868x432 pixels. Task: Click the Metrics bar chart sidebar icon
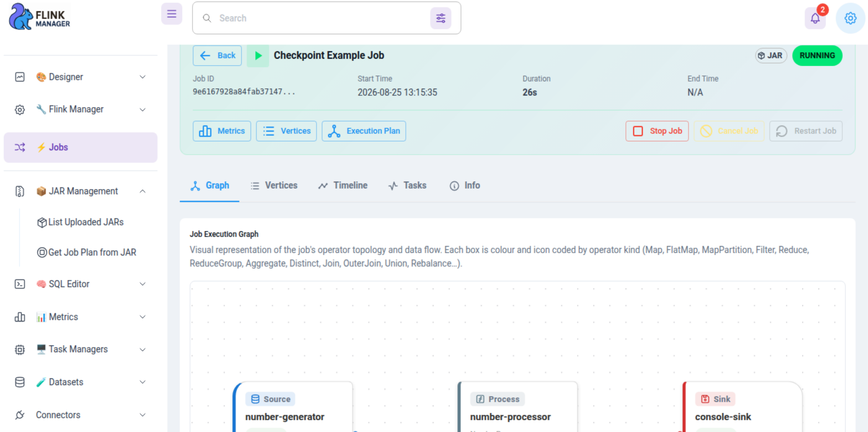point(20,317)
